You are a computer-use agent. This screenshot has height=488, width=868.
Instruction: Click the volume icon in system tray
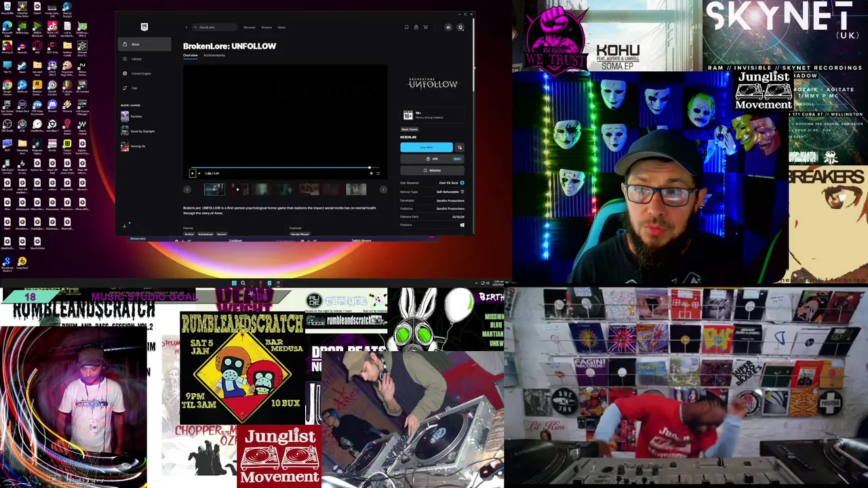click(x=488, y=283)
